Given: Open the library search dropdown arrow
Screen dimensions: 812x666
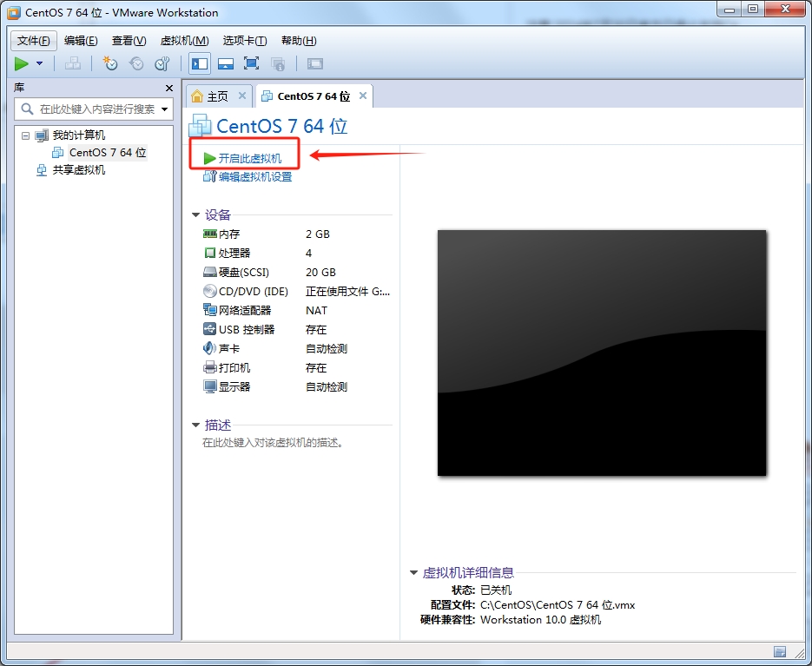Looking at the screenshot, I should (164, 109).
